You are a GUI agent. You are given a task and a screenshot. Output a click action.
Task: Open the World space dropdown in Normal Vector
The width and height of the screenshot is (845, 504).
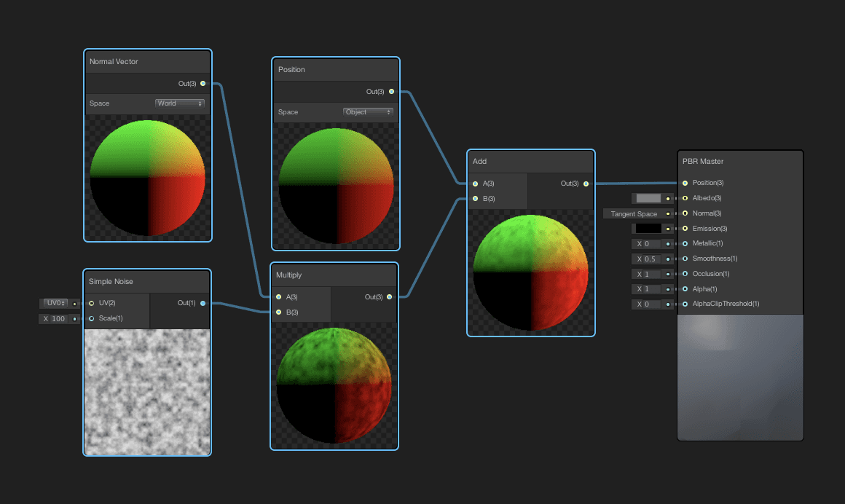180,103
